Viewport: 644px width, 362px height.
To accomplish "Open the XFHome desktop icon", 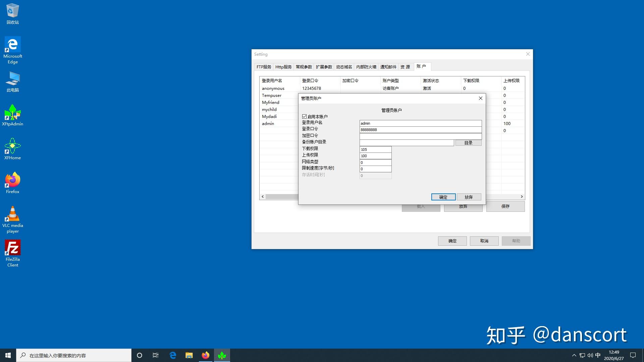I will (x=13, y=146).
